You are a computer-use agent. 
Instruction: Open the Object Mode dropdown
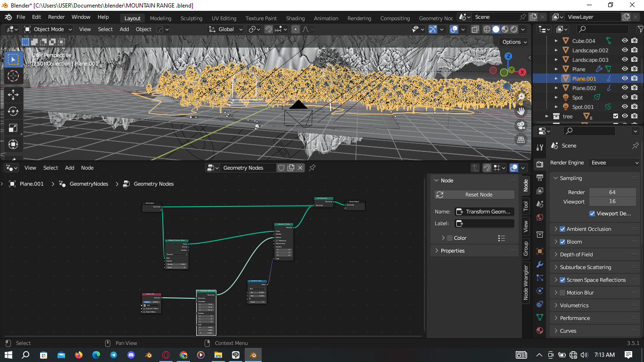(49, 29)
